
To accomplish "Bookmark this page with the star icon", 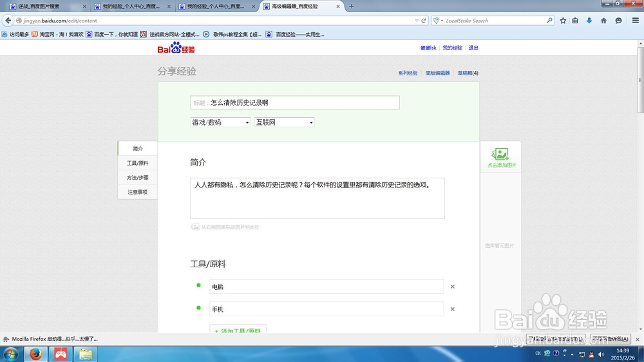I will tap(563, 21).
